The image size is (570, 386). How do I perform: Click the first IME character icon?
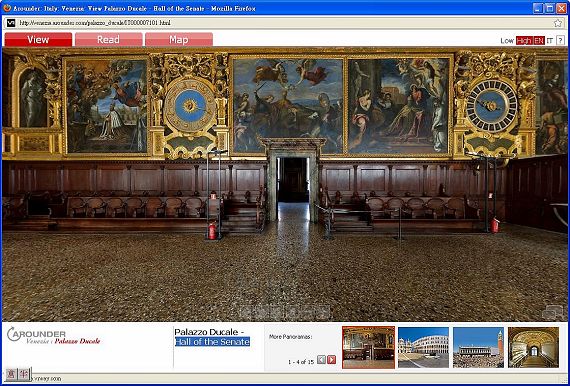click(12, 374)
